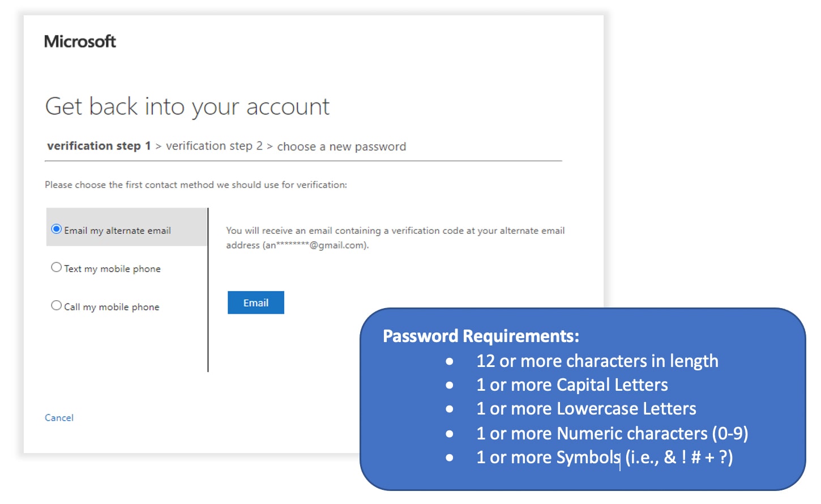821x504 pixels.
Task: Click the Text my mobile phone label
Action: [x=112, y=269]
